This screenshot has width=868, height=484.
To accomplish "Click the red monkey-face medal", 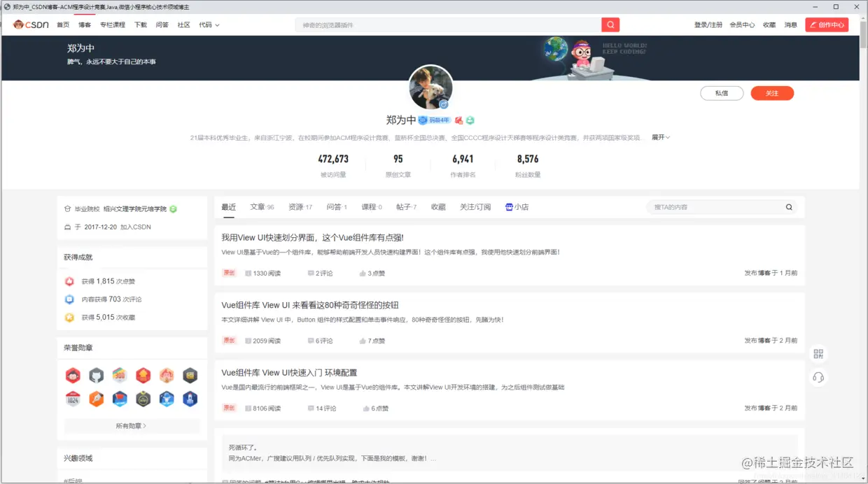I will (73, 376).
